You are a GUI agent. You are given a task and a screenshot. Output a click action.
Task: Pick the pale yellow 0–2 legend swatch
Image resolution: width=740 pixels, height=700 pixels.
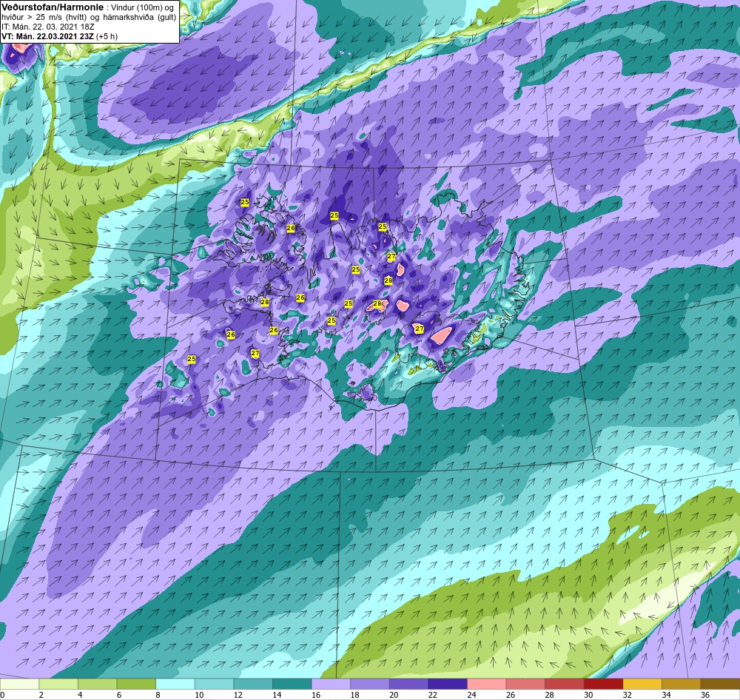19,684
